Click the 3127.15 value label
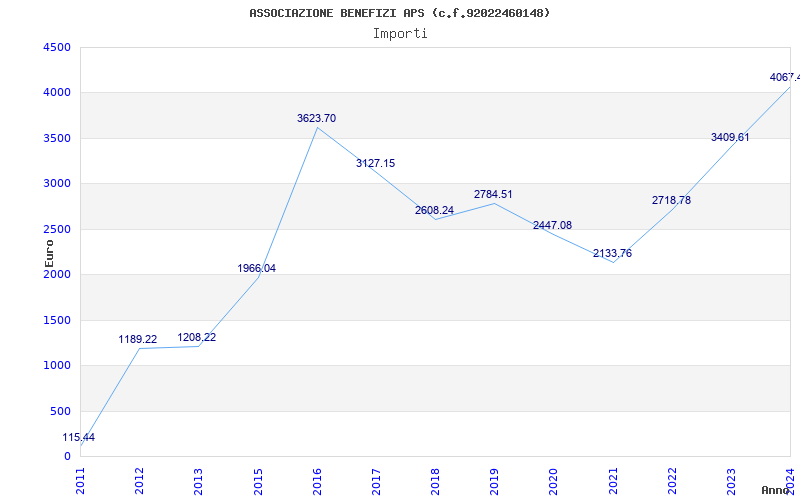This screenshot has width=800, height=500. 375,163
